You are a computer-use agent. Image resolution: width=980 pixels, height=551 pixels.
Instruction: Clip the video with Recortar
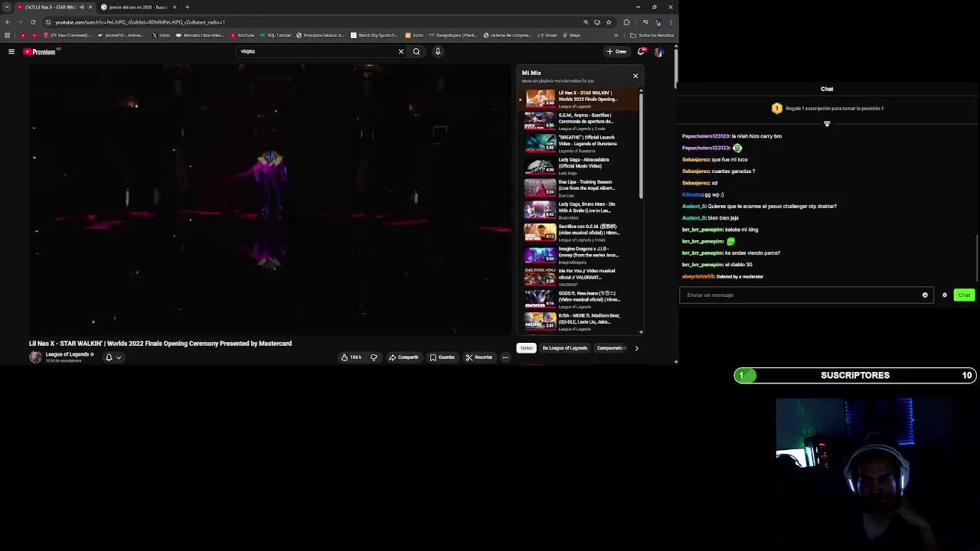point(479,357)
